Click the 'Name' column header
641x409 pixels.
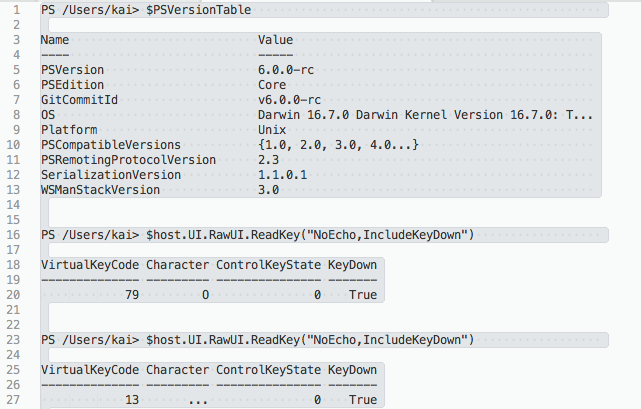tap(55, 40)
